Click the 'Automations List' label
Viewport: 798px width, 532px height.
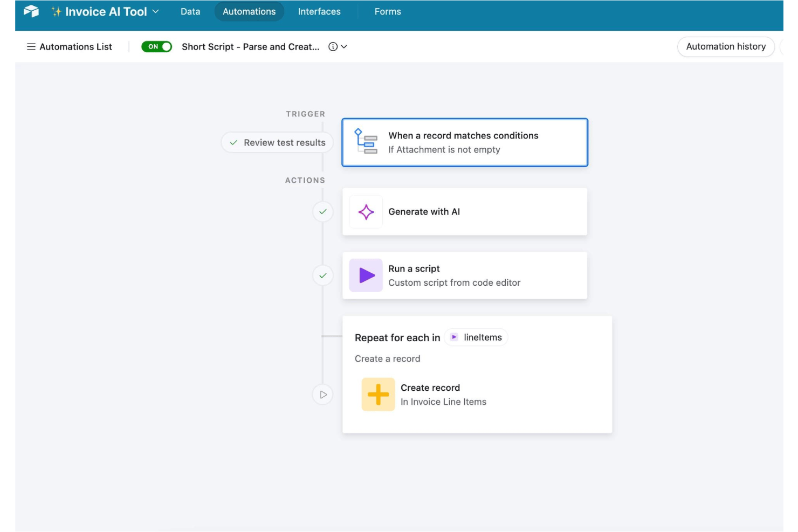point(75,47)
